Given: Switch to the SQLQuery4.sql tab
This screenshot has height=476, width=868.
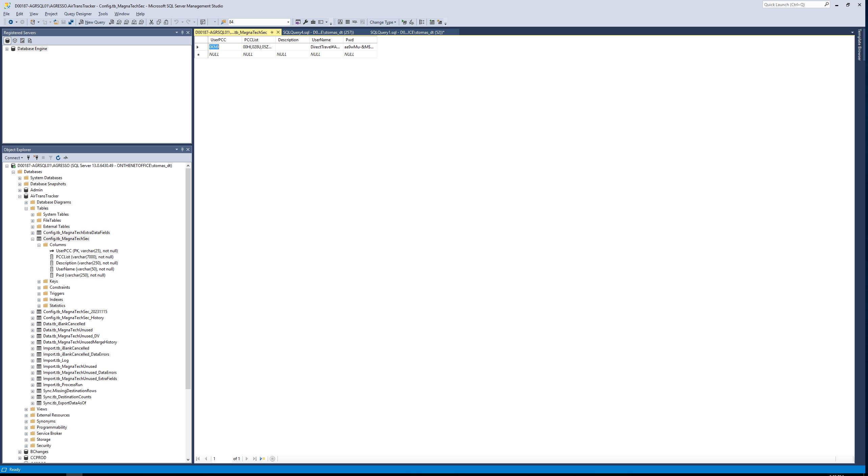Looking at the screenshot, I should point(318,32).
